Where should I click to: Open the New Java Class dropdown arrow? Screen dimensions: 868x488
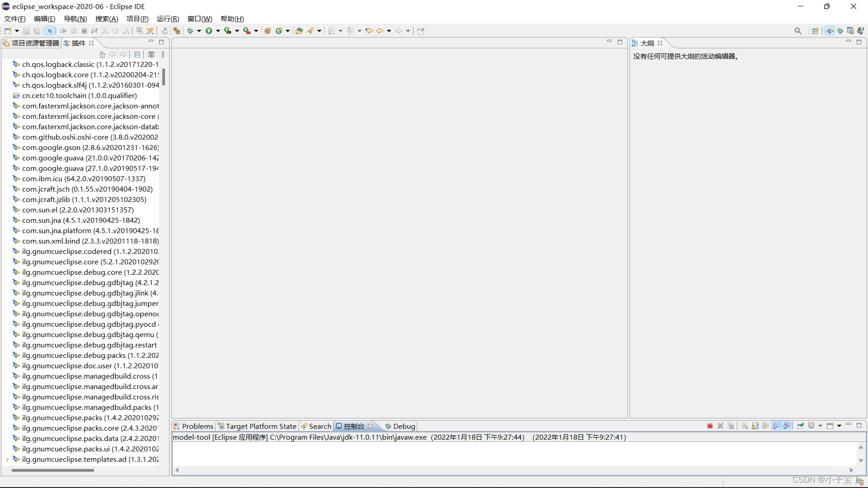[x=288, y=31]
